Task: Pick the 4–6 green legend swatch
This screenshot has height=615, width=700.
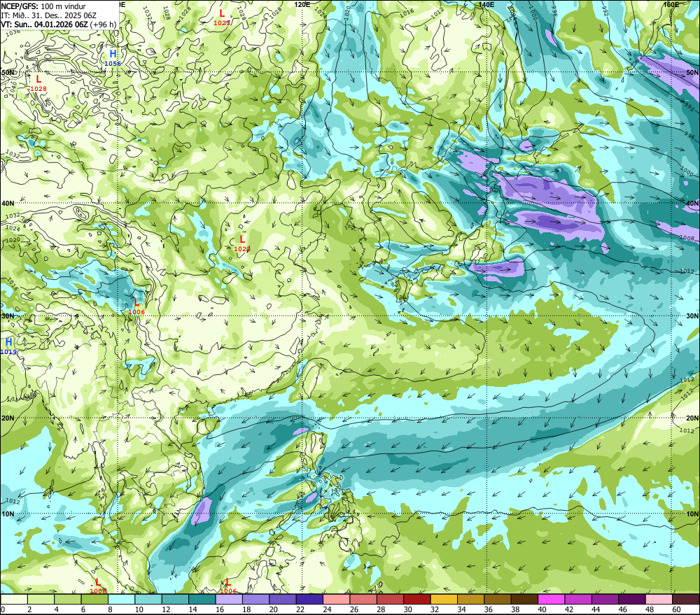Action: (68, 599)
